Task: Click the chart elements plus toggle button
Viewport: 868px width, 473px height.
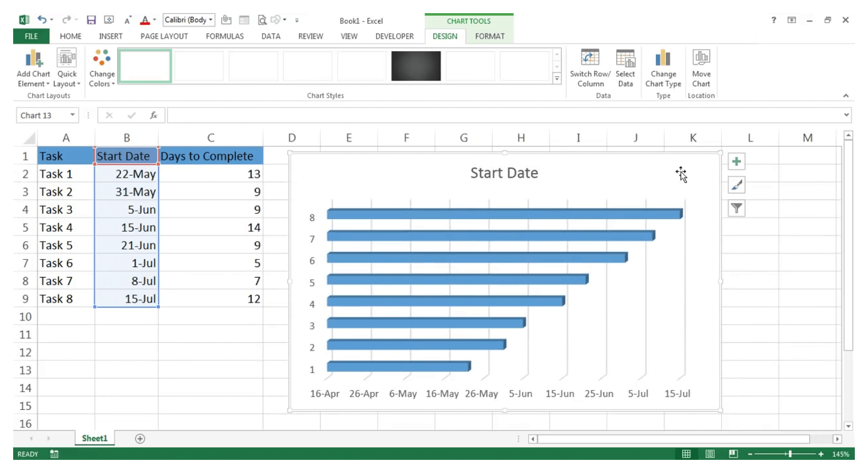Action: (x=736, y=161)
